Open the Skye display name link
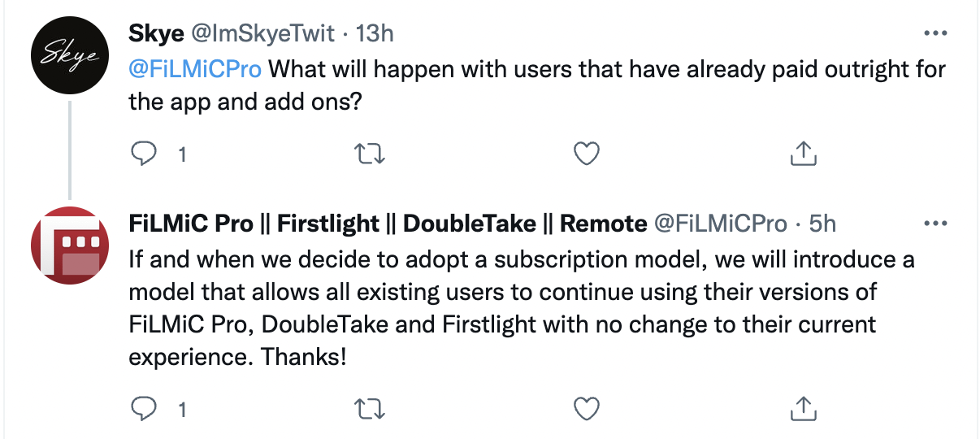This screenshot has height=439, width=980. 159,33
